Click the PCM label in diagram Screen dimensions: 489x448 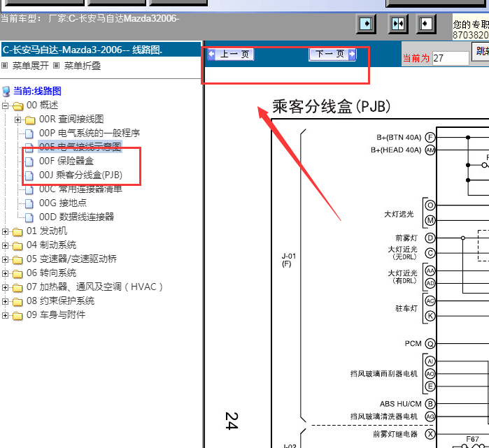pyautogui.click(x=413, y=344)
